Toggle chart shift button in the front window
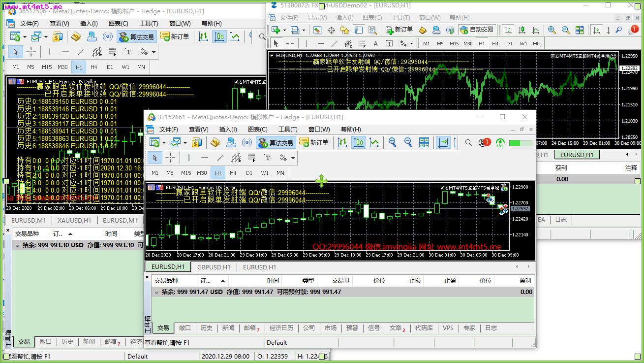 (443, 142)
